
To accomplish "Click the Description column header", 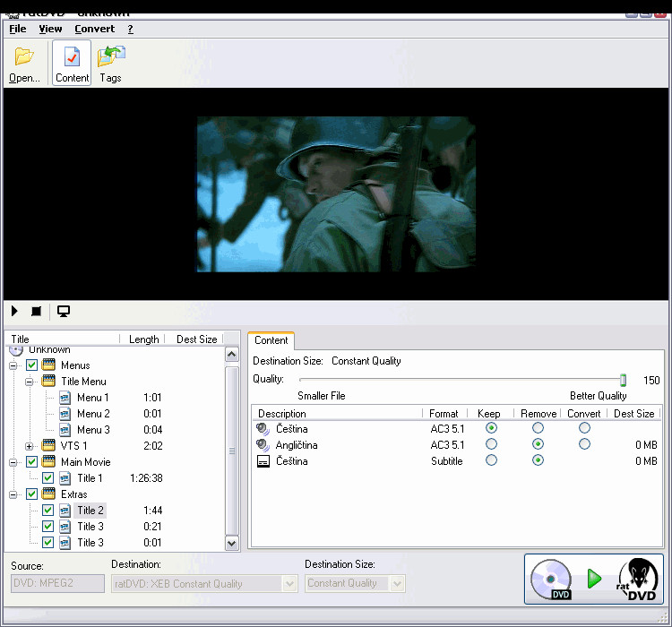I will 337,414.
